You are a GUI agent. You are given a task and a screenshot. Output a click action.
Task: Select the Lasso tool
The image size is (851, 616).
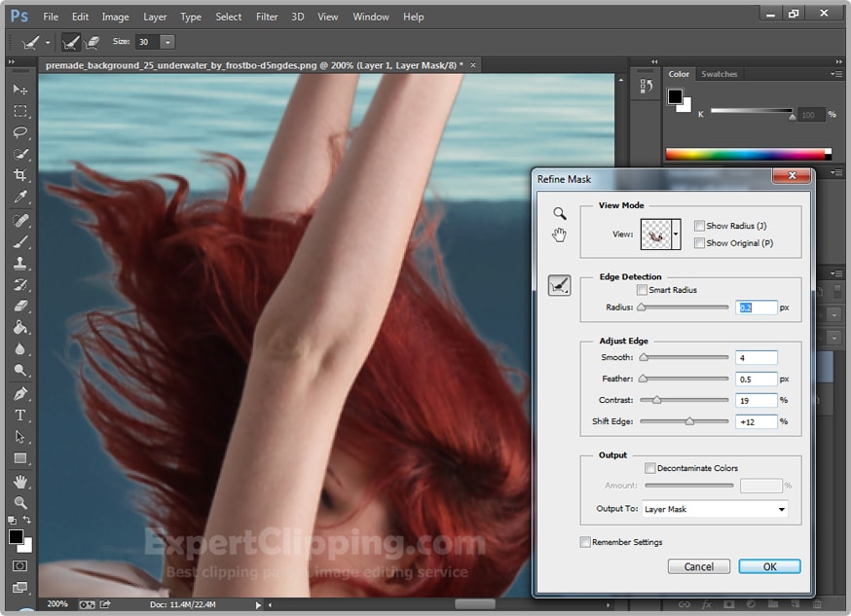point(19,131)
